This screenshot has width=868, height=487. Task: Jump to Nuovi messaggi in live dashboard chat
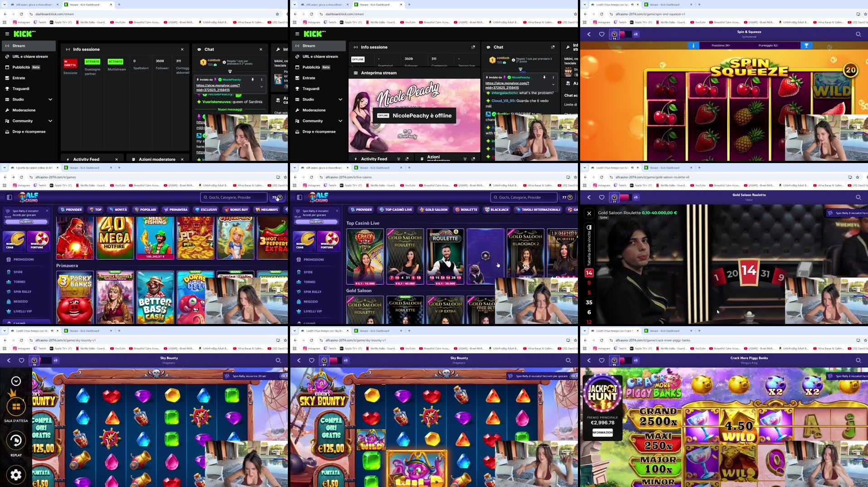[x=230, y=109]
